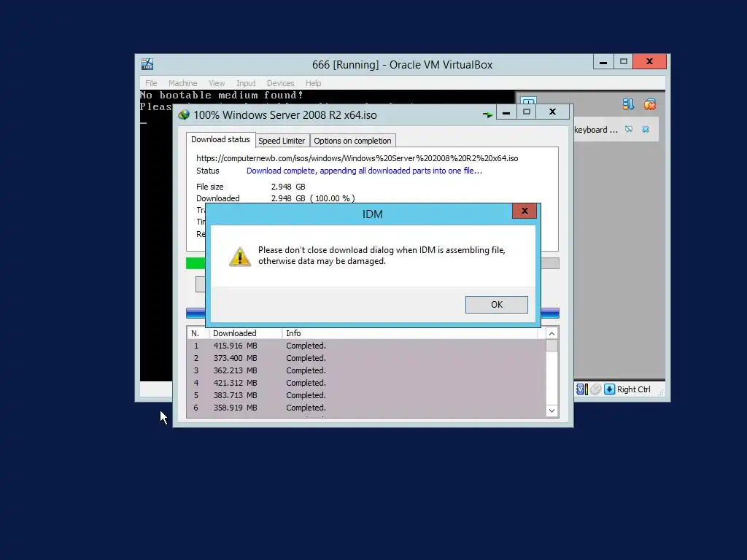Open the Input menu in VirtualBox
This screenshot has width=747, height=560.
tap(246, 83)
